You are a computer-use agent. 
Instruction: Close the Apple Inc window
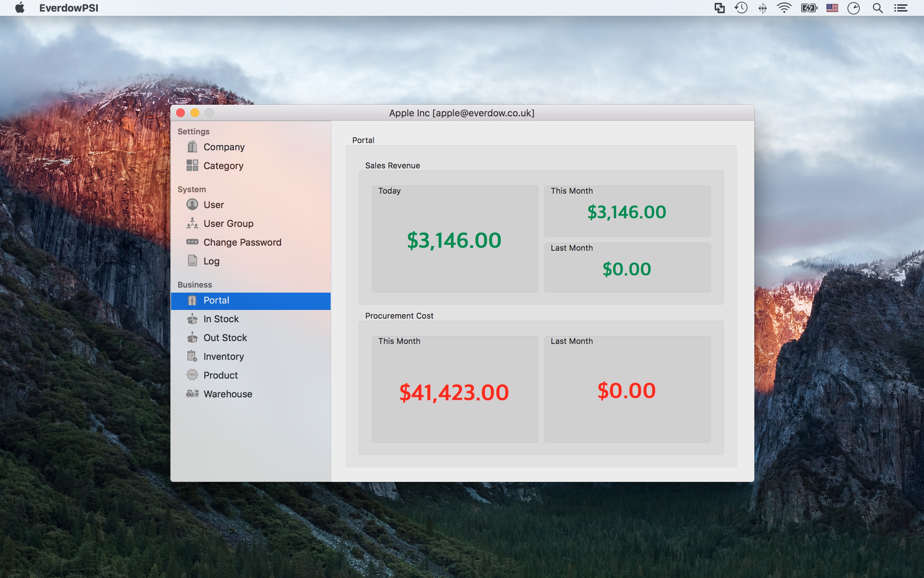[180, 113]
